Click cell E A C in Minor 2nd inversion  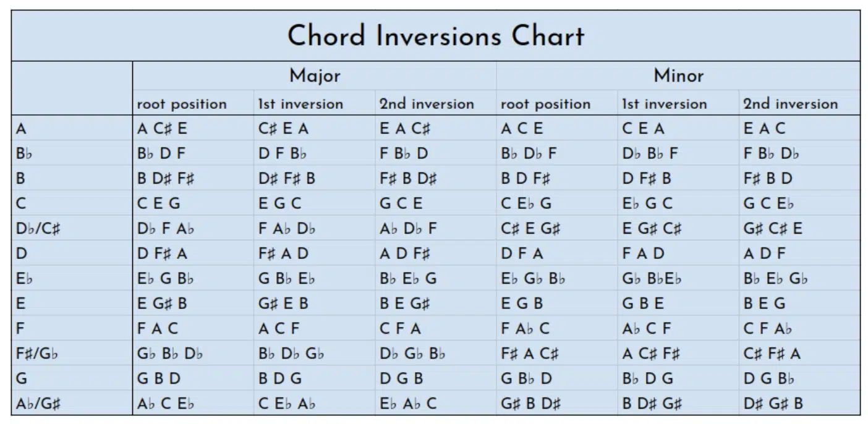[x=764, y=129]
